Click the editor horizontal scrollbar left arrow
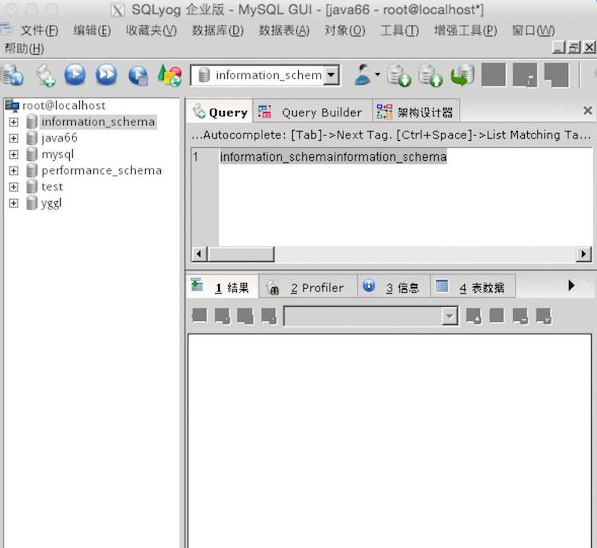 coord(199,254)
